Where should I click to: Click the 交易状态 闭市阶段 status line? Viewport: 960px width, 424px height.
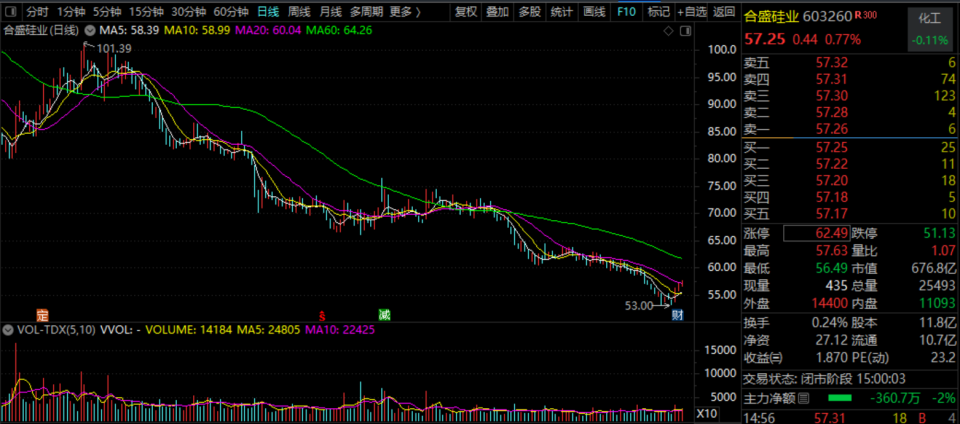[825, 379]
